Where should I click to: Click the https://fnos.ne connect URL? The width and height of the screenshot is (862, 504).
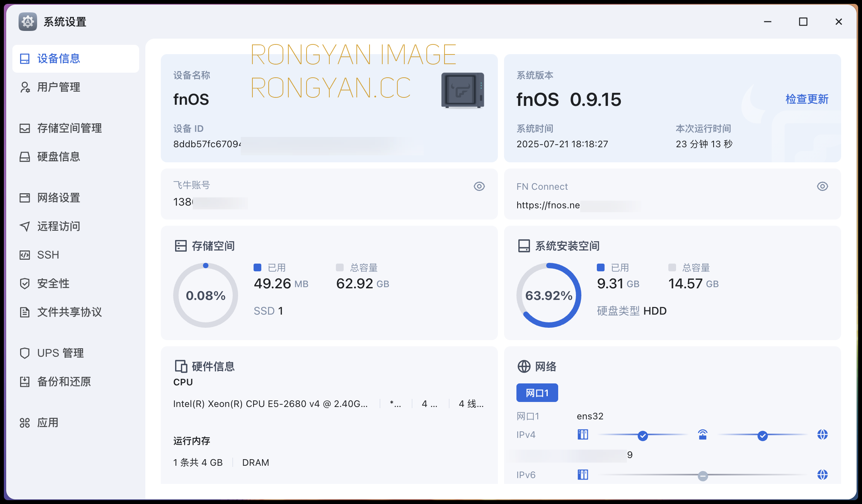click(x=548, y=205)
